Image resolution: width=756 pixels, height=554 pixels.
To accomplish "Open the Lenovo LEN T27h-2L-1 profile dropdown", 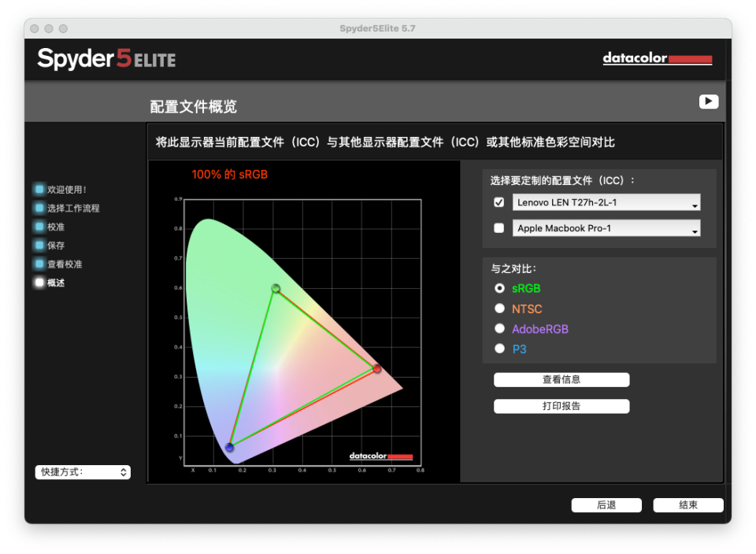I will 606,202.
